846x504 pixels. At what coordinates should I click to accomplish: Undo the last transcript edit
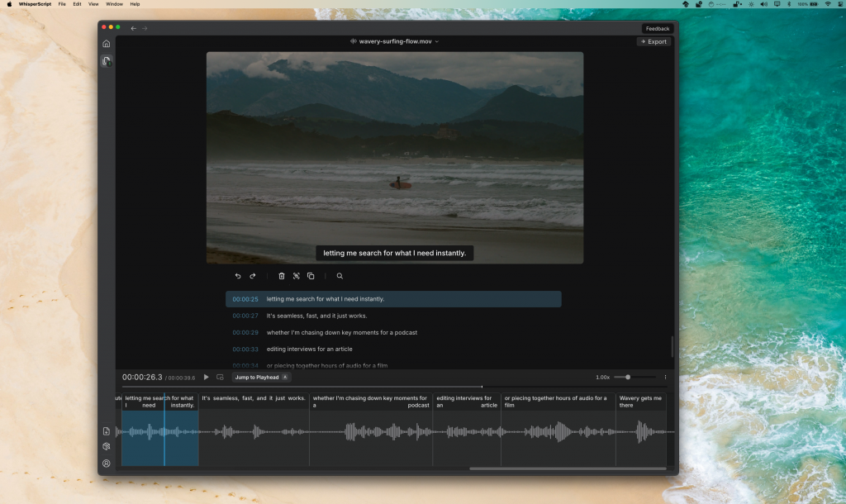[238, 276]
